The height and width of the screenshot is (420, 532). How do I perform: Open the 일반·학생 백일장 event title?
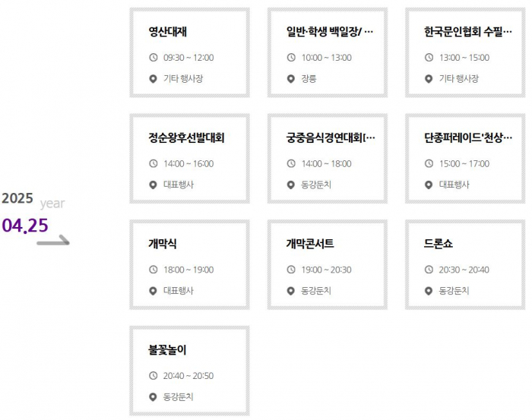(330, 32)
